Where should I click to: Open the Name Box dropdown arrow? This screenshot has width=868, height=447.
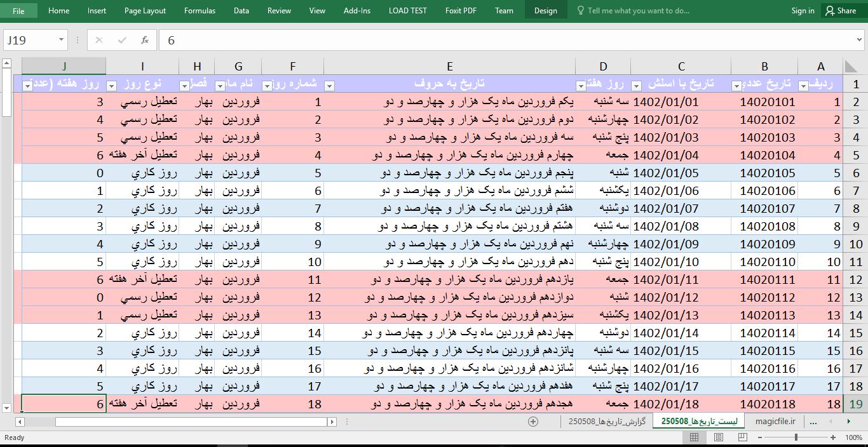pos(62,40)
